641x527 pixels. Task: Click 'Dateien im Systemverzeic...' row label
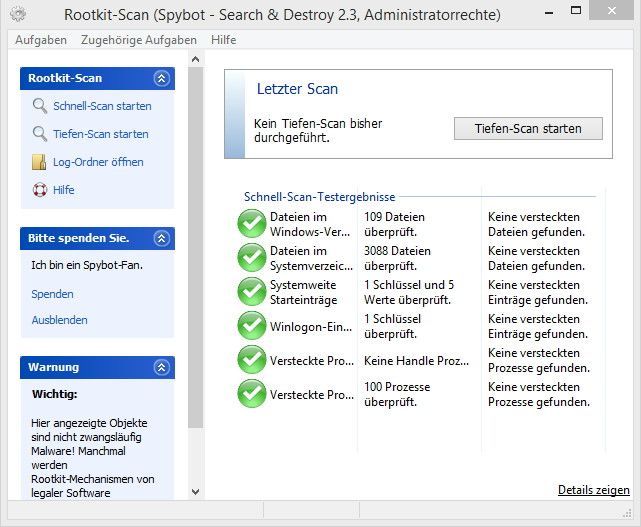pos(311,258)
